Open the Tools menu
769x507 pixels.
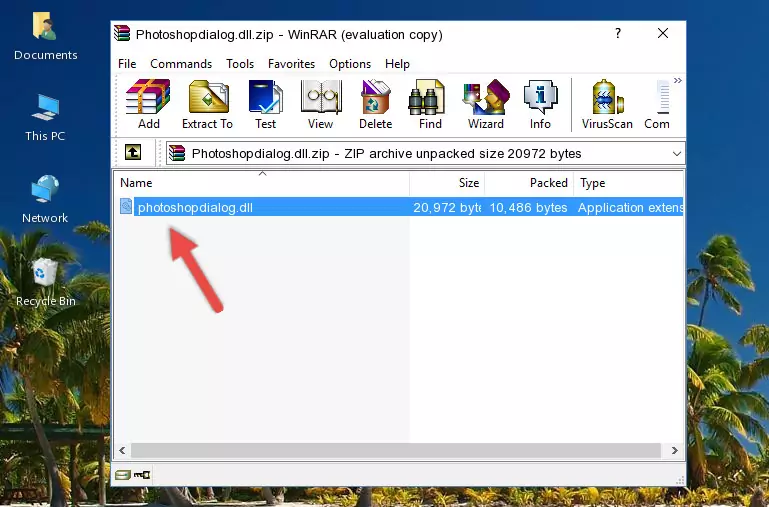pyautogui.click(x=240, y=64)
